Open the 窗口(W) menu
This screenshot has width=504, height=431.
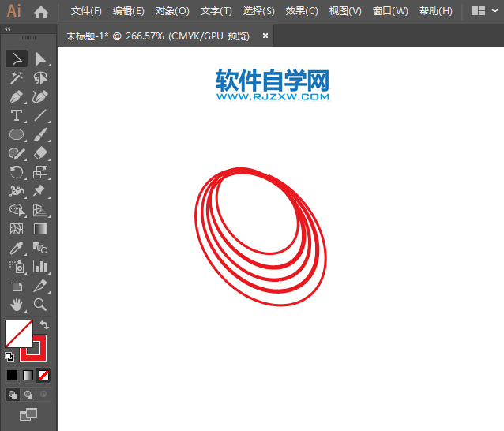click(390, 11)
